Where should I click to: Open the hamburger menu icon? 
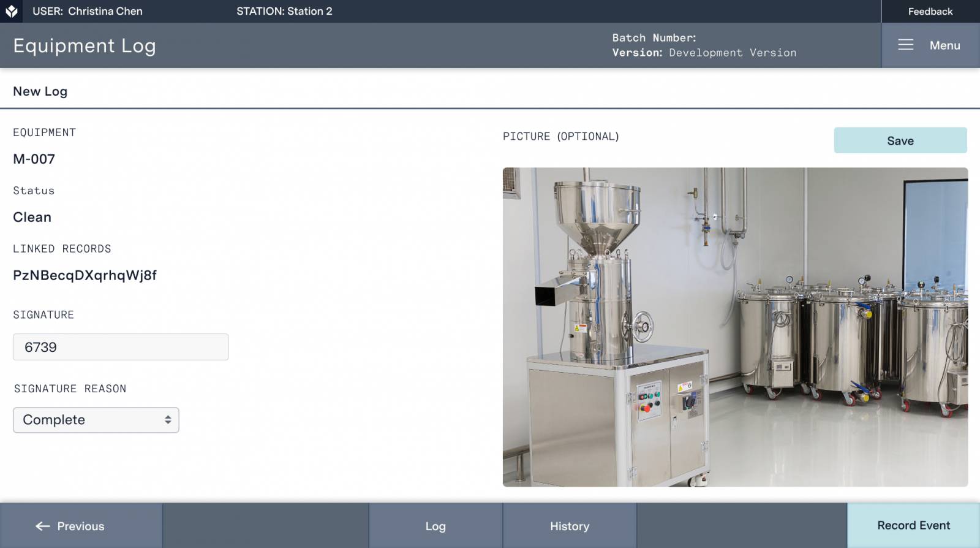tap(905, 45)
